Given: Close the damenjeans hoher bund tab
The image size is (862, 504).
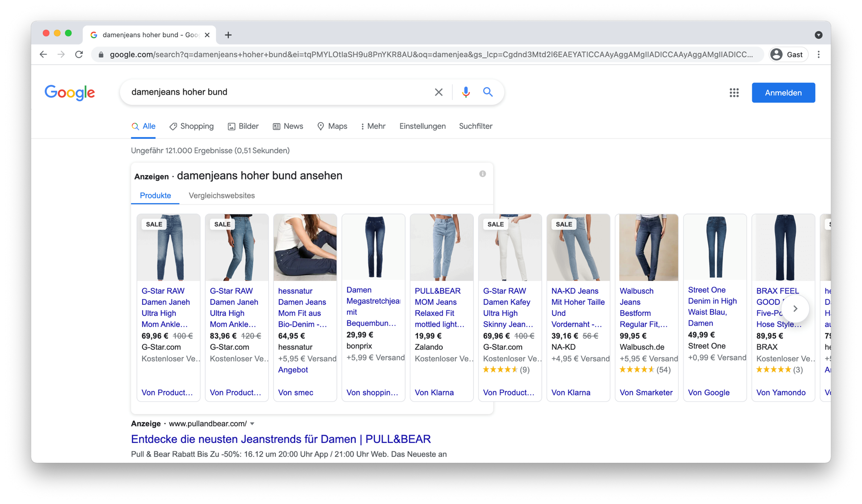Looking at the screenshot, I should (207, 35).
